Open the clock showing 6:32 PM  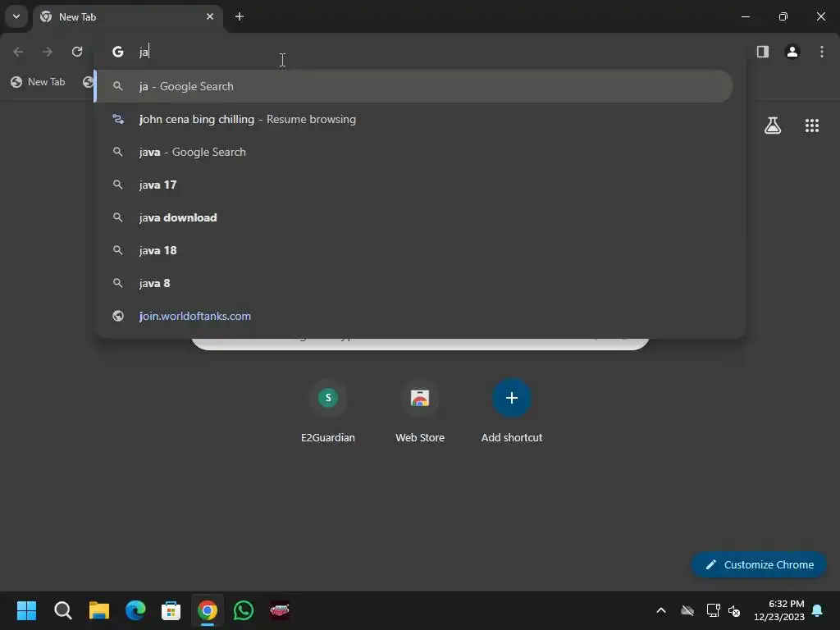coord(779,610)
